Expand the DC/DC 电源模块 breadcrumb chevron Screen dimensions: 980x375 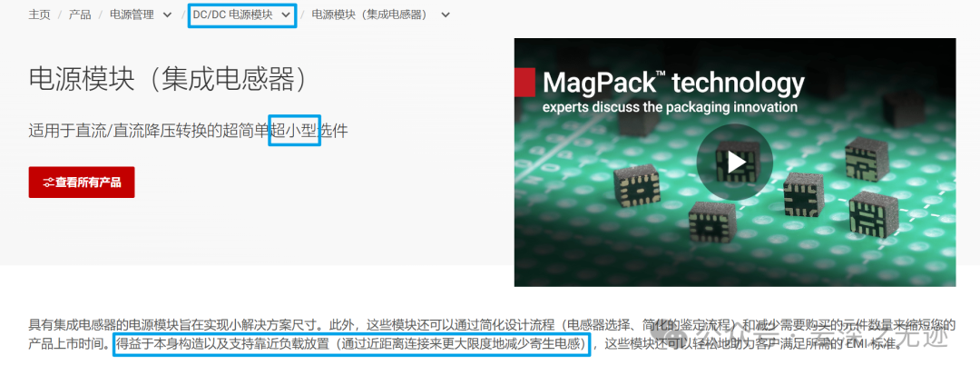click(286, 15)
